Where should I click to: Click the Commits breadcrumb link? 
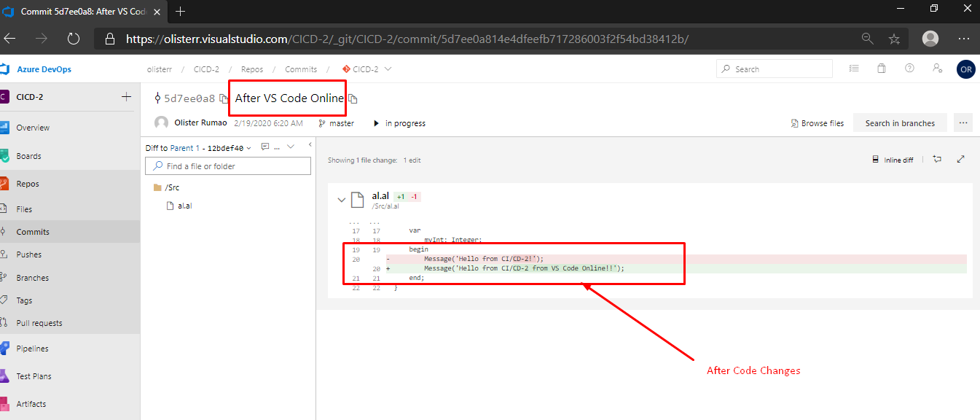click(x=301, y=69)
